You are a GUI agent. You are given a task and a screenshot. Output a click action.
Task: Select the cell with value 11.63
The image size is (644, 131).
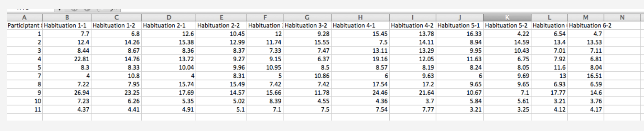coord(460,59)
